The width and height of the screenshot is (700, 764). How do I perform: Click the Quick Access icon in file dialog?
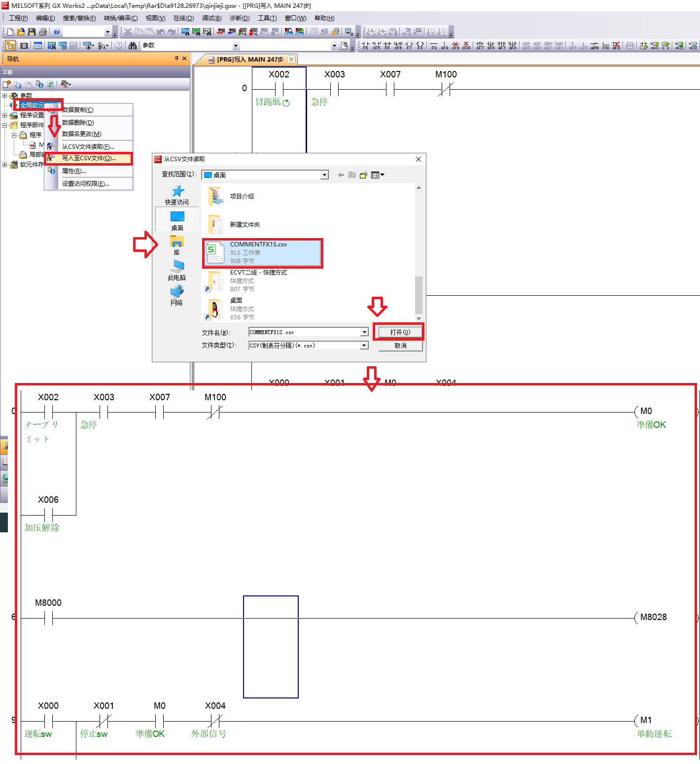point(177,195)
